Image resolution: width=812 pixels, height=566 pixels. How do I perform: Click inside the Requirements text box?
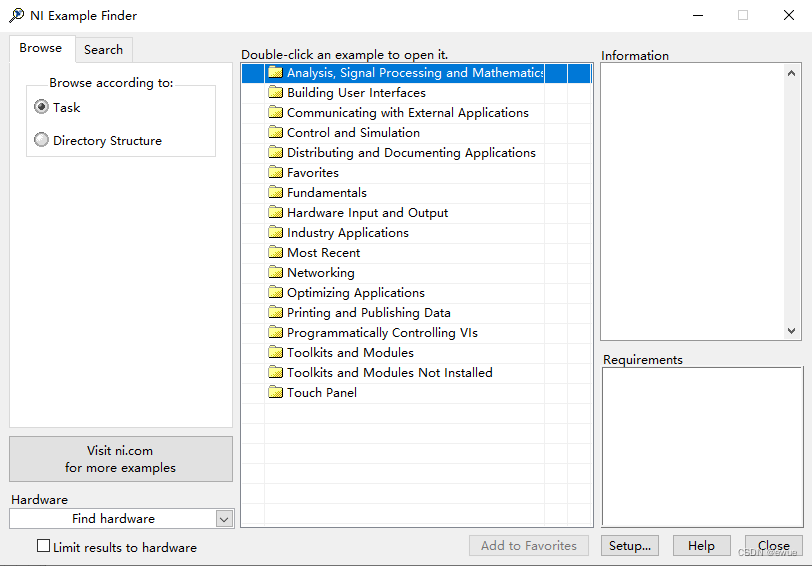pyautogui.click(x=702, y=447)
